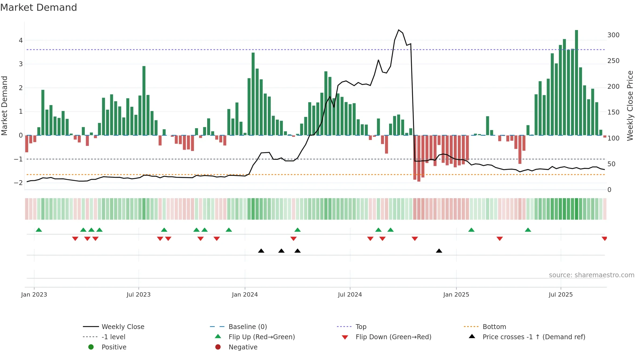Click the 250 tick on the price axis
Image resolution: width=644 pixels, height=362 pixels.
(613, 61)
